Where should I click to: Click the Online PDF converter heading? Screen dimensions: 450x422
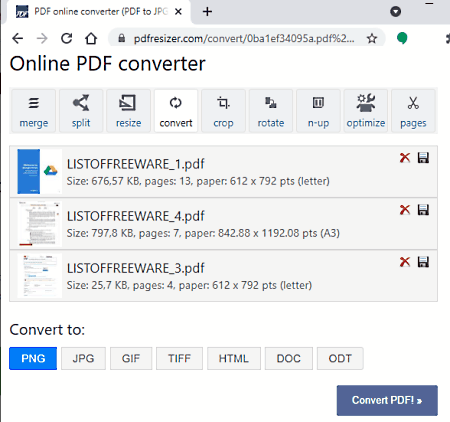tap(108, 63)
